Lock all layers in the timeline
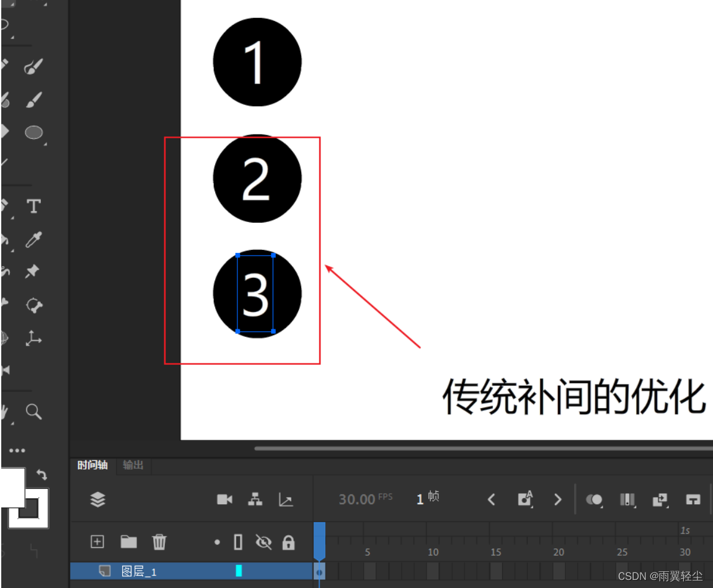Image resolution: width=713 pixels, height=588 pixels. [x=288, y=542]
